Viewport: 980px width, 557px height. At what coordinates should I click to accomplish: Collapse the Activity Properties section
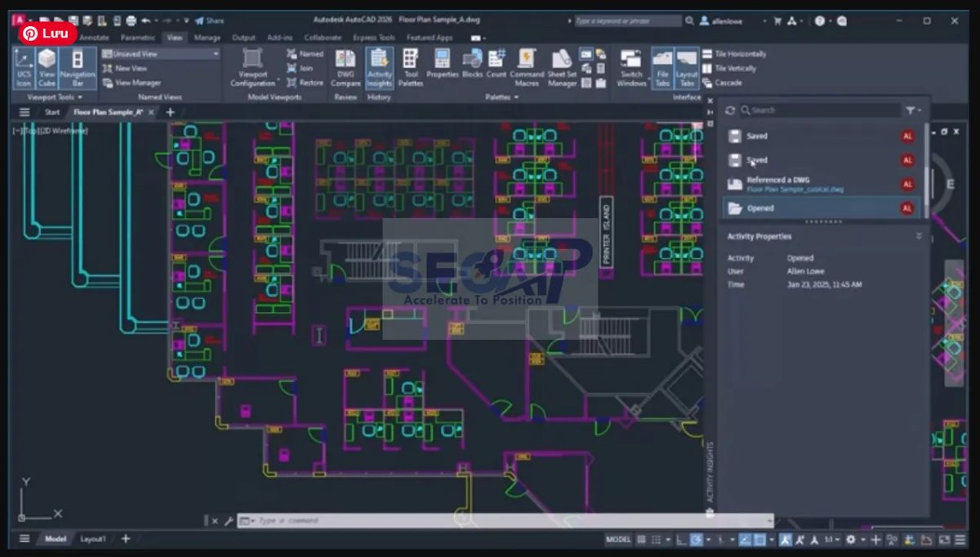click(918, 236)
